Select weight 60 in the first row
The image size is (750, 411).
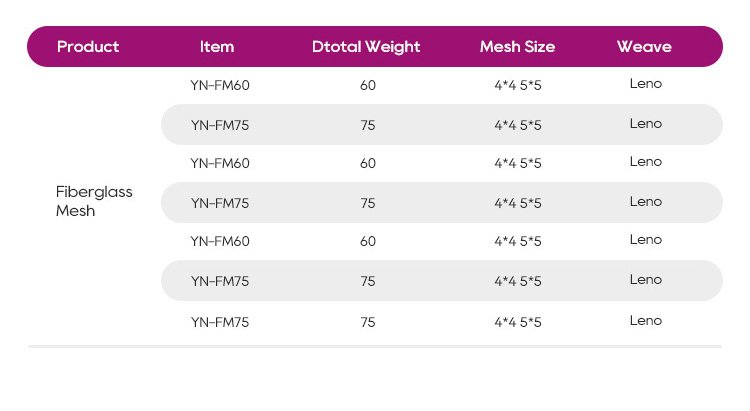tap(368, 85)
